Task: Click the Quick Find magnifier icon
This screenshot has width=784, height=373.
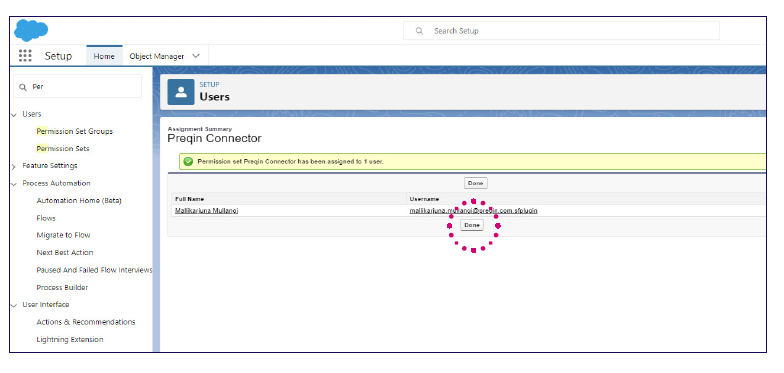Action: point(22,86)
